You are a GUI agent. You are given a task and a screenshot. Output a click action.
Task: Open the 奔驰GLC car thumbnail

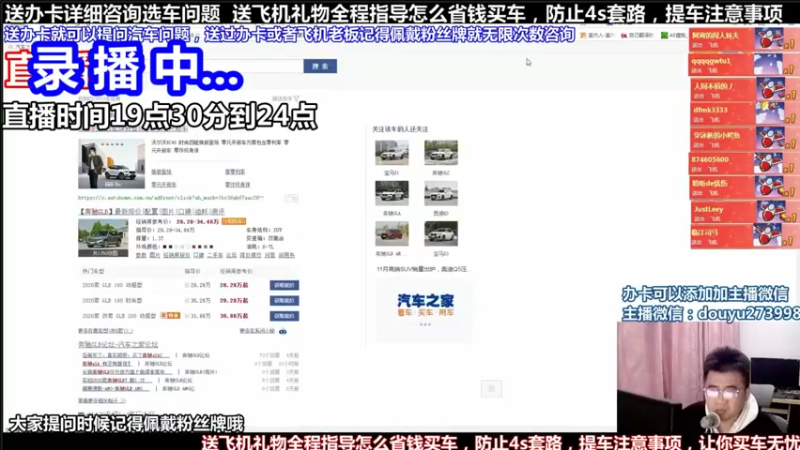(x=441, y=153)
